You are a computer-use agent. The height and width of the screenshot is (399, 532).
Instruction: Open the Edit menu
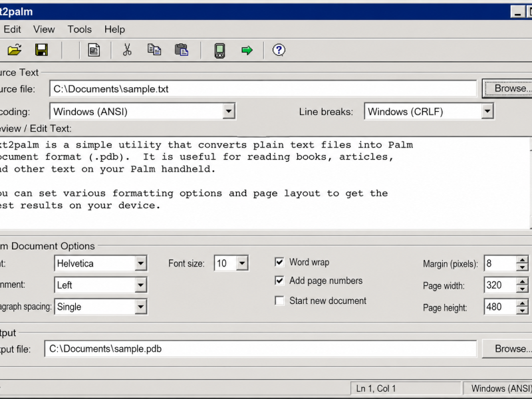(12, 29)
